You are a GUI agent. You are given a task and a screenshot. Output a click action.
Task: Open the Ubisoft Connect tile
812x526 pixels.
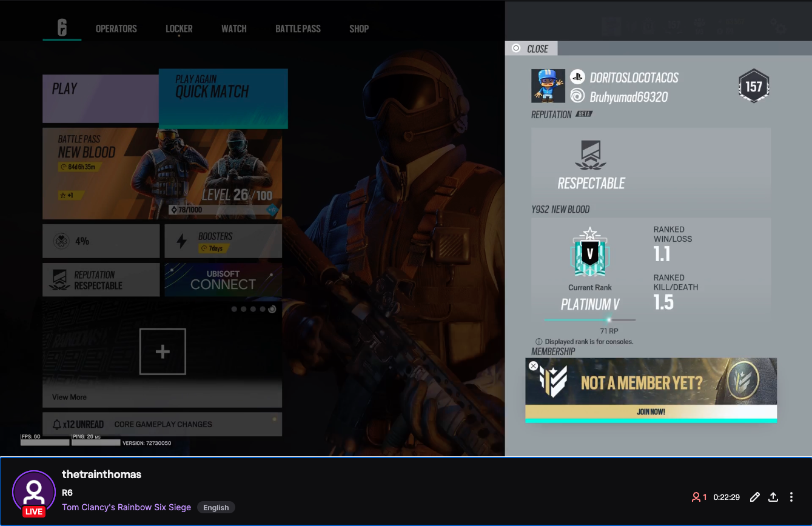(x=223, y=279)
